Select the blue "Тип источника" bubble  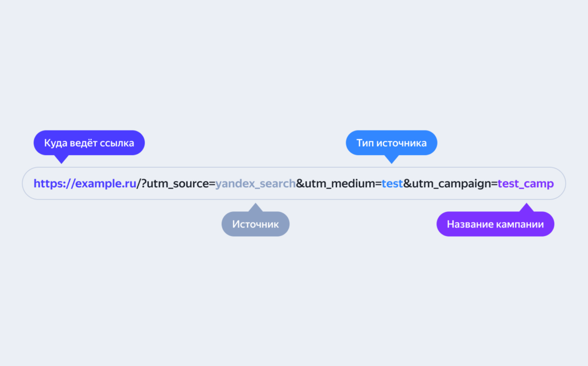coord(391,143)
